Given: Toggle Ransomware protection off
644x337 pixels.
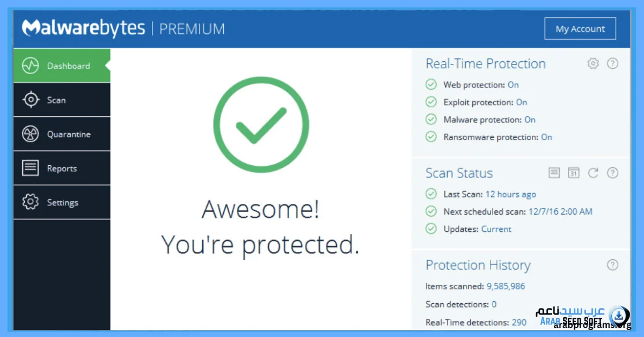Looking at the screenshot, I should pyautogui.click(x=546, y=137).
